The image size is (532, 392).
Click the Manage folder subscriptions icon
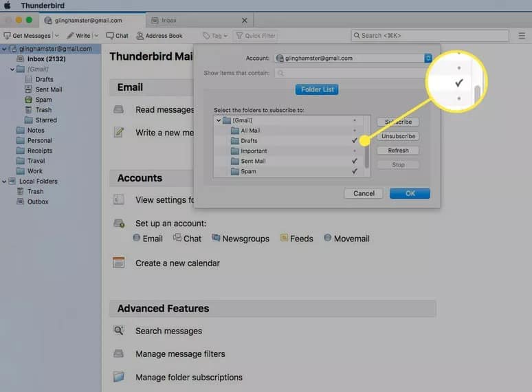(x=119, y=377)
